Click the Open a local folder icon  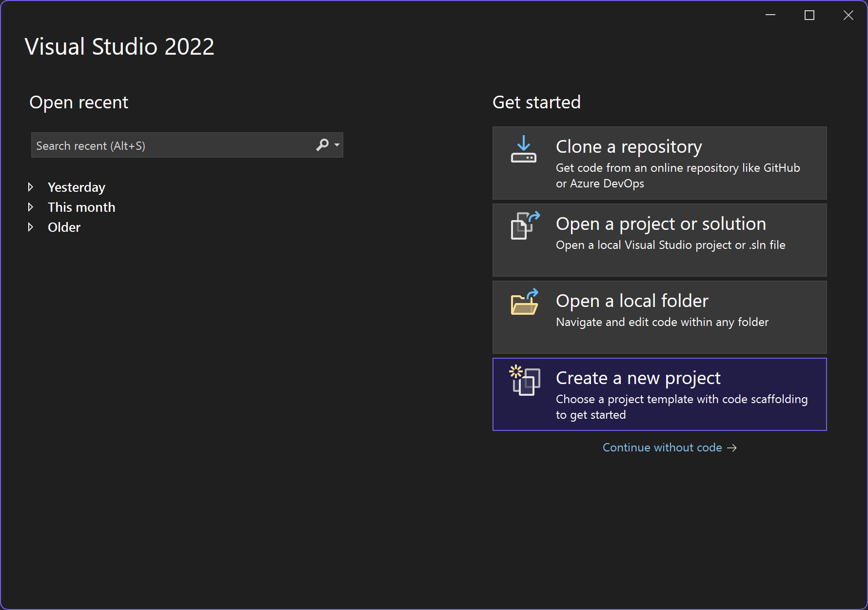coord(524,302)
